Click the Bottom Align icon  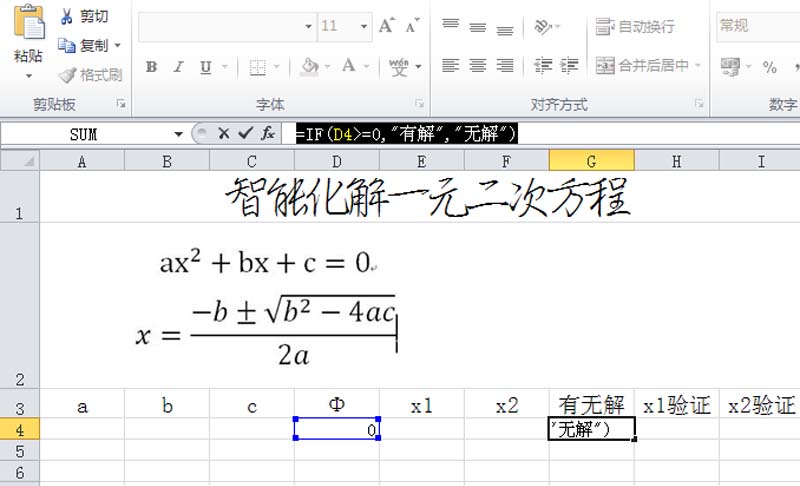(505, 29)
